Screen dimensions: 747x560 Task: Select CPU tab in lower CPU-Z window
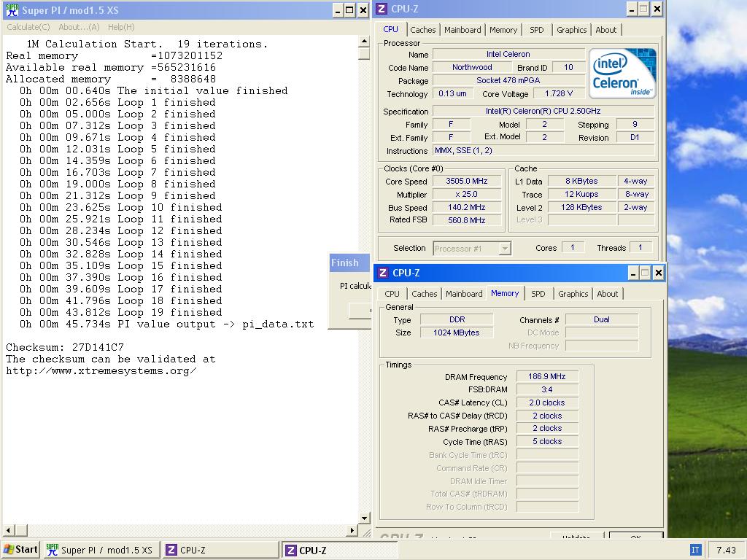[x=392, y=294]
